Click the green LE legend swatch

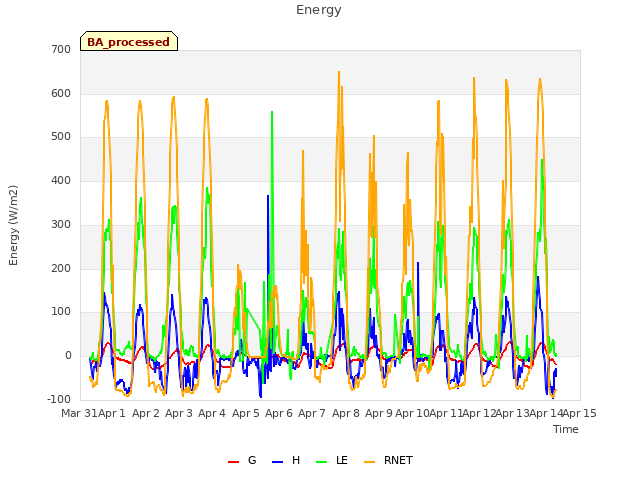322,462
